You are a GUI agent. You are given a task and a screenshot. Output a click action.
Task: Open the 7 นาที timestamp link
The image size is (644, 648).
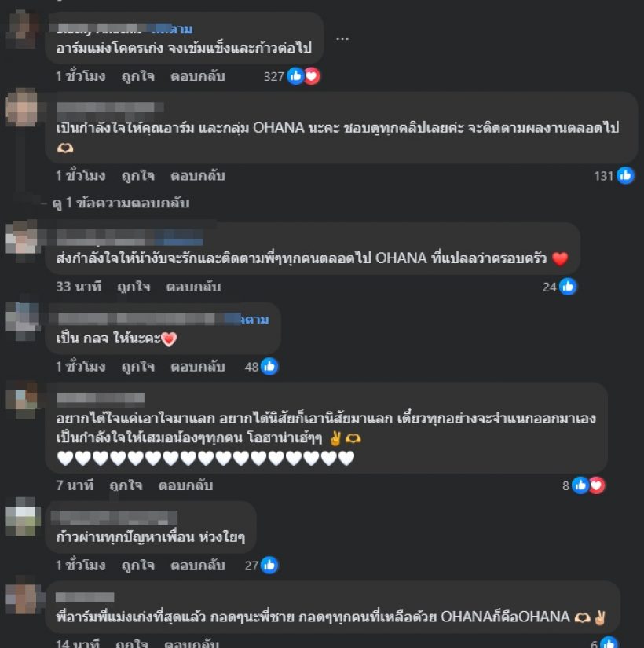[x=75, y=485]
